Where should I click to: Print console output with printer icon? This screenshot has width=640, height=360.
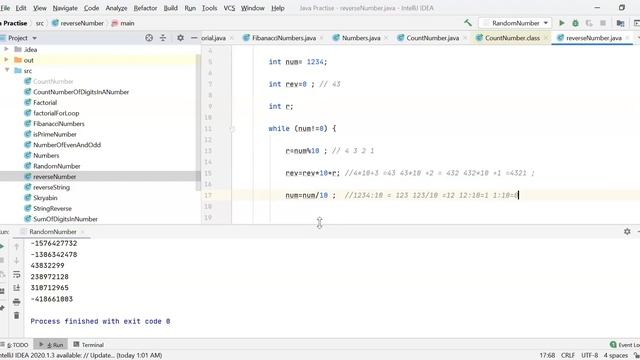[x=17, y=302]
